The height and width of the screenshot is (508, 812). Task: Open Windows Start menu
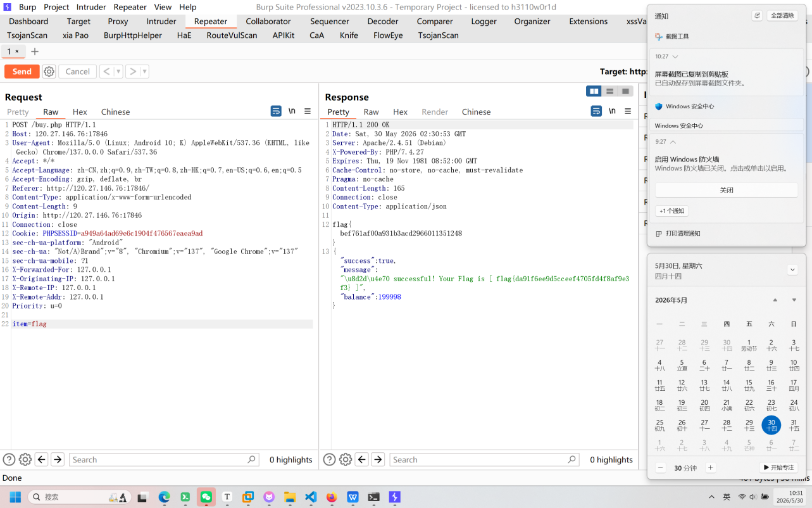point(15,497)
